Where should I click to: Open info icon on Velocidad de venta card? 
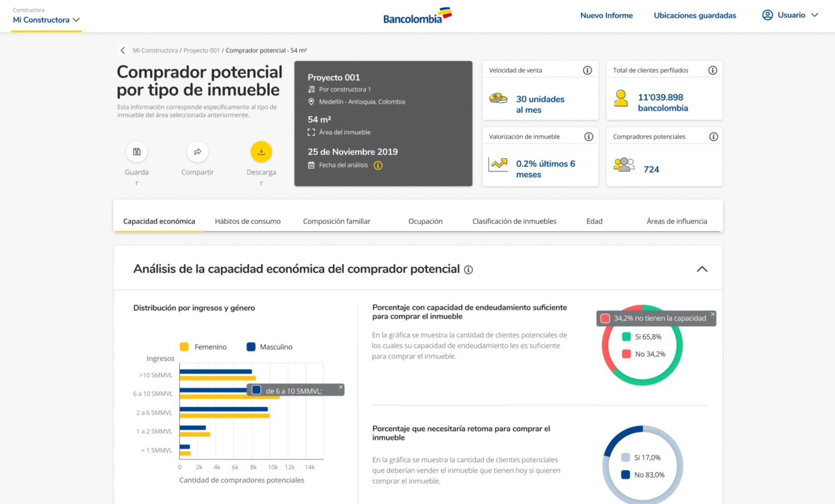click(587, 70)
